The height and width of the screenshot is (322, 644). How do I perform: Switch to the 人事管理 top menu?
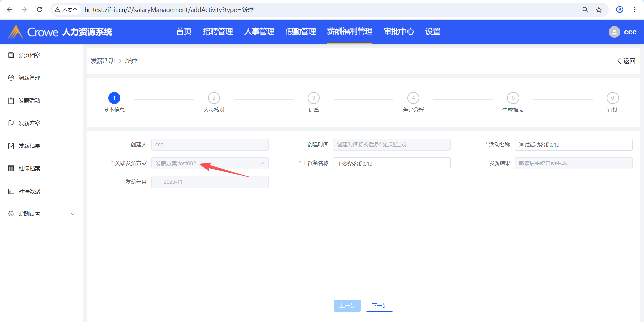[x=259, y=32]
